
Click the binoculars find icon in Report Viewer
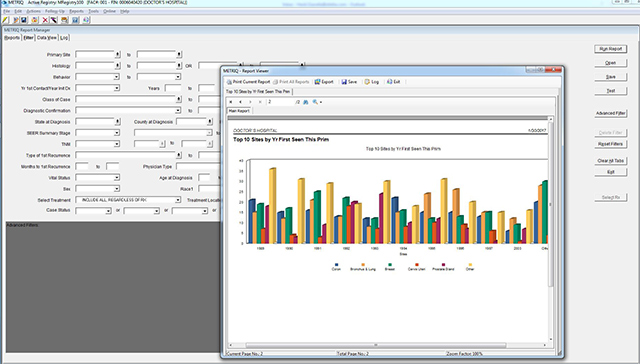point(306,102)
